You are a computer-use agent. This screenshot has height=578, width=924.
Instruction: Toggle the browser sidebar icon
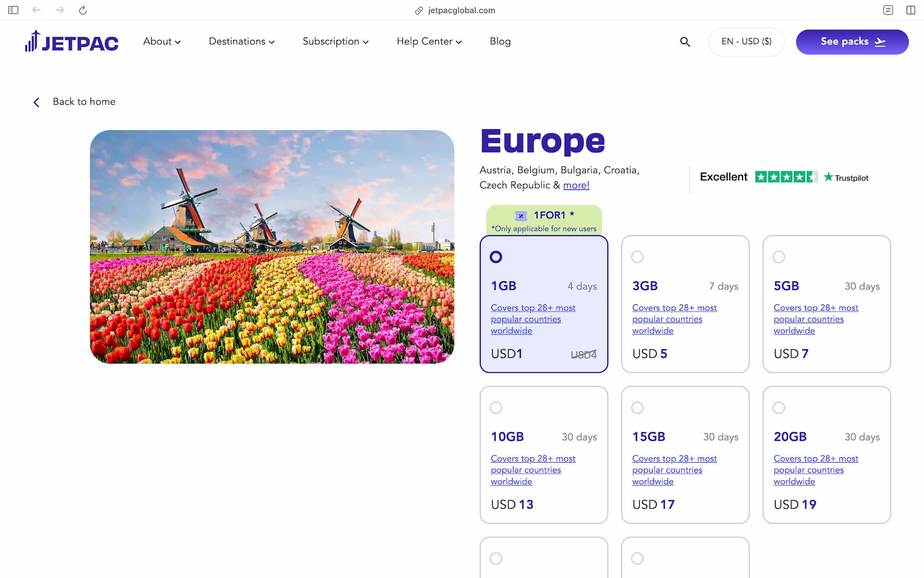[x=13, y=10]
